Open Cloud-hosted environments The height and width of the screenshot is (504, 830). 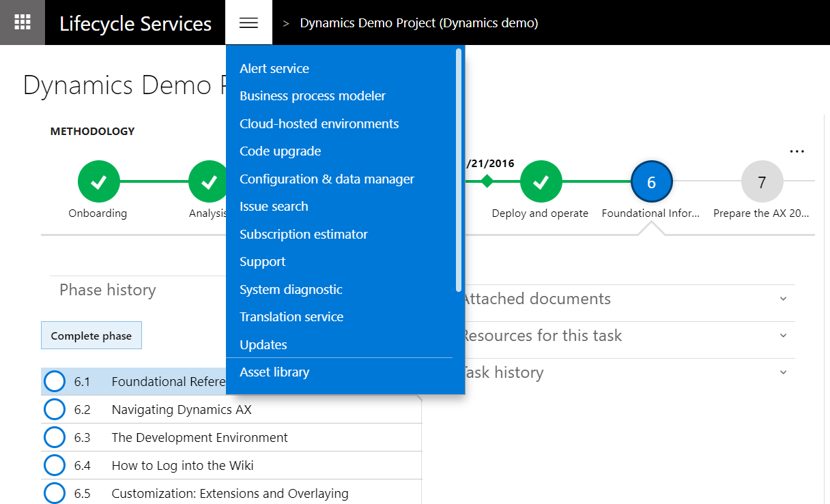point(319,123)
